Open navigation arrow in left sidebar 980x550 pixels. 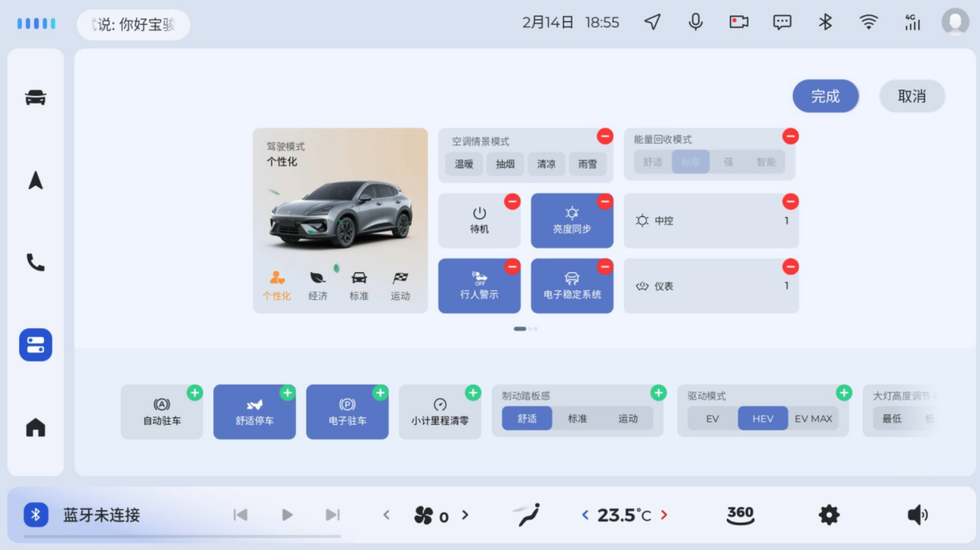coord(36,180)
